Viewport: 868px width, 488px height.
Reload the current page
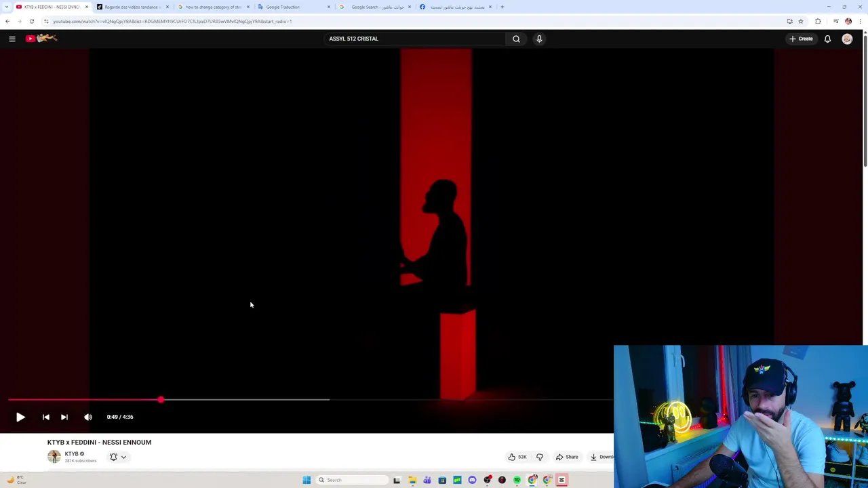(31, 21)
